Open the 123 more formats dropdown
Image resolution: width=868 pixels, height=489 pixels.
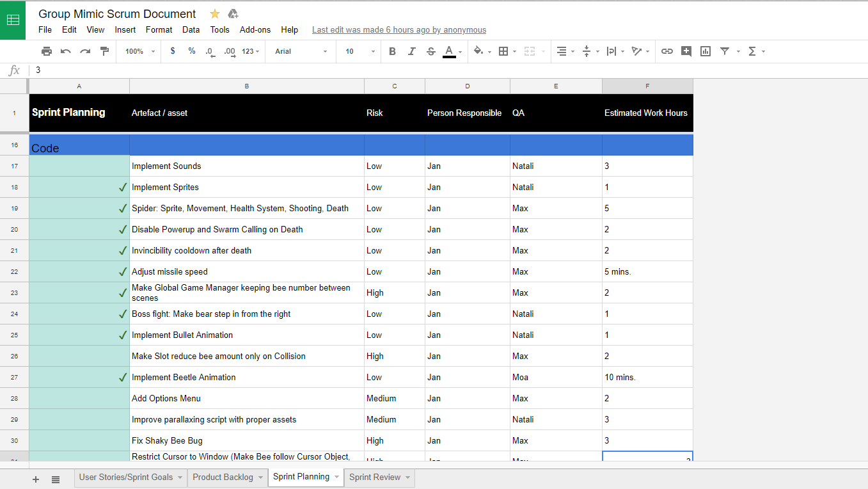click(251, 51)
